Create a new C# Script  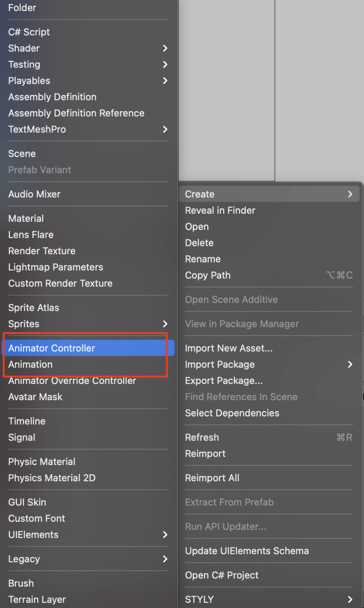coord(29,32)
